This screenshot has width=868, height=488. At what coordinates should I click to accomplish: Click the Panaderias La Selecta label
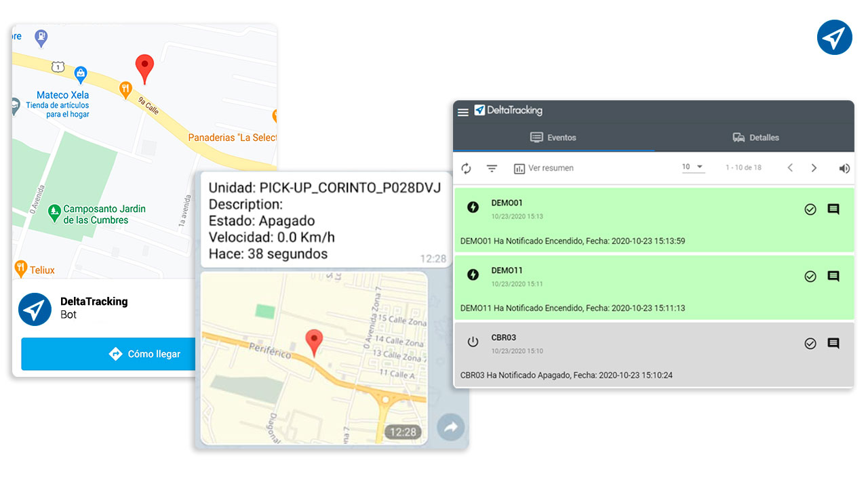[232, 138]
